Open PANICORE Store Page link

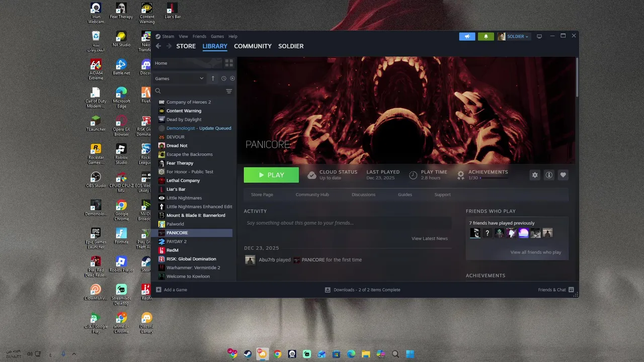pos(262,195)
